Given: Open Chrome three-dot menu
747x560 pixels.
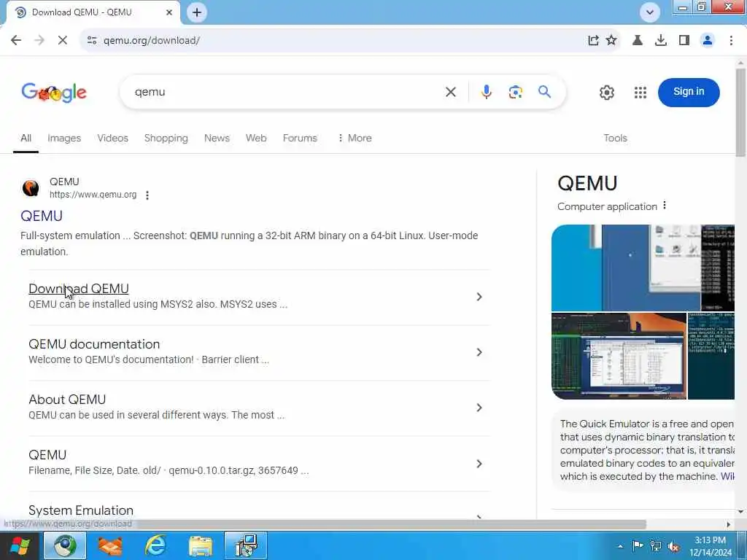Looking at the screenshot, I should pyautogui.click(x=731, y=41).
